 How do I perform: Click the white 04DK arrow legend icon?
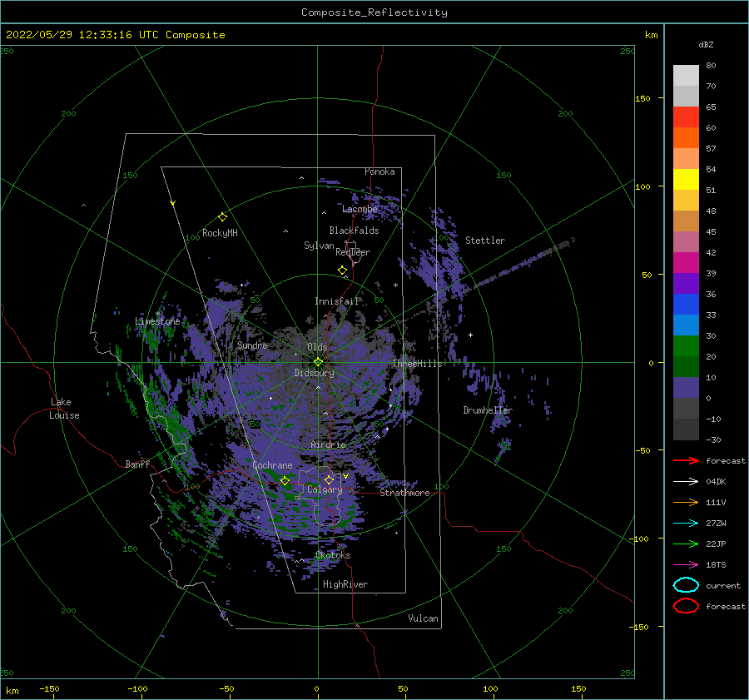tap(686, 481)
